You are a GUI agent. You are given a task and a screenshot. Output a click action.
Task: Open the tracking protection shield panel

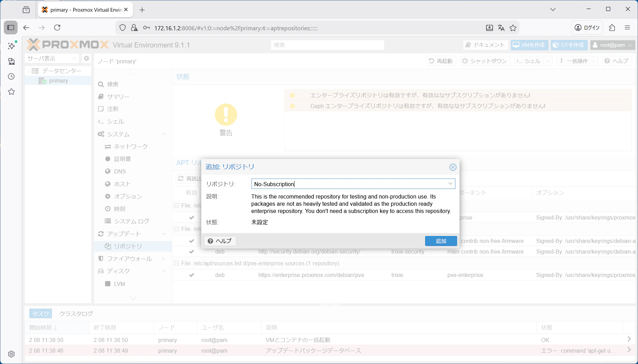click(x=123, y=28)
